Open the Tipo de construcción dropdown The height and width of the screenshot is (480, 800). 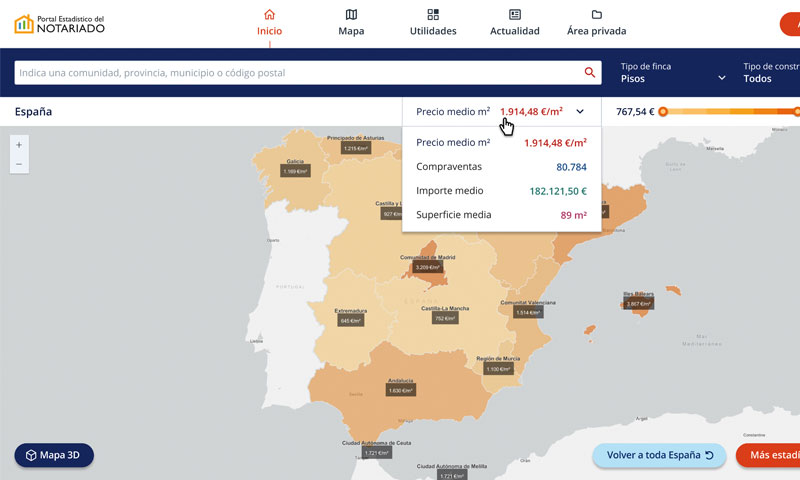pyautogui.click(x=771, y=73)
